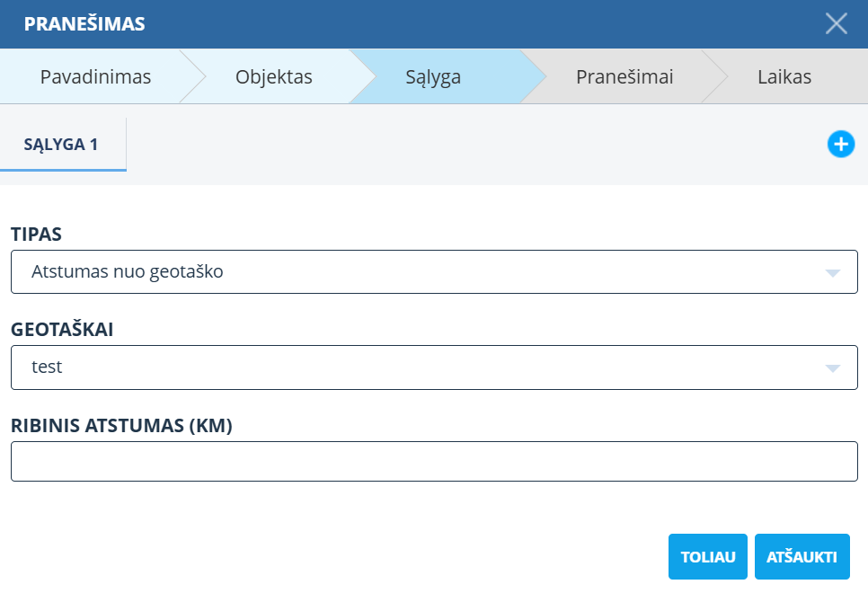
Task: Go to the Pavadinimas step
Action: [95, 77]
